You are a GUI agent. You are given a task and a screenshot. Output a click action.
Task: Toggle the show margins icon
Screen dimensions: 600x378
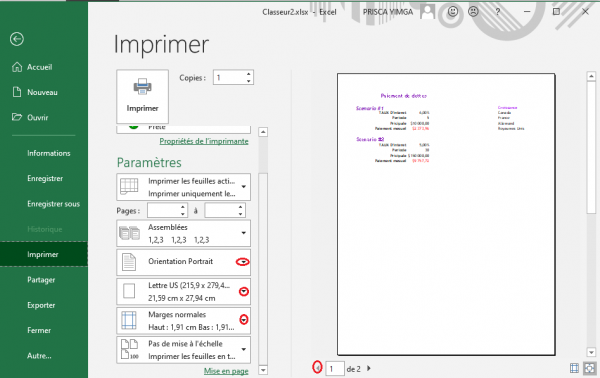(574, 368)
